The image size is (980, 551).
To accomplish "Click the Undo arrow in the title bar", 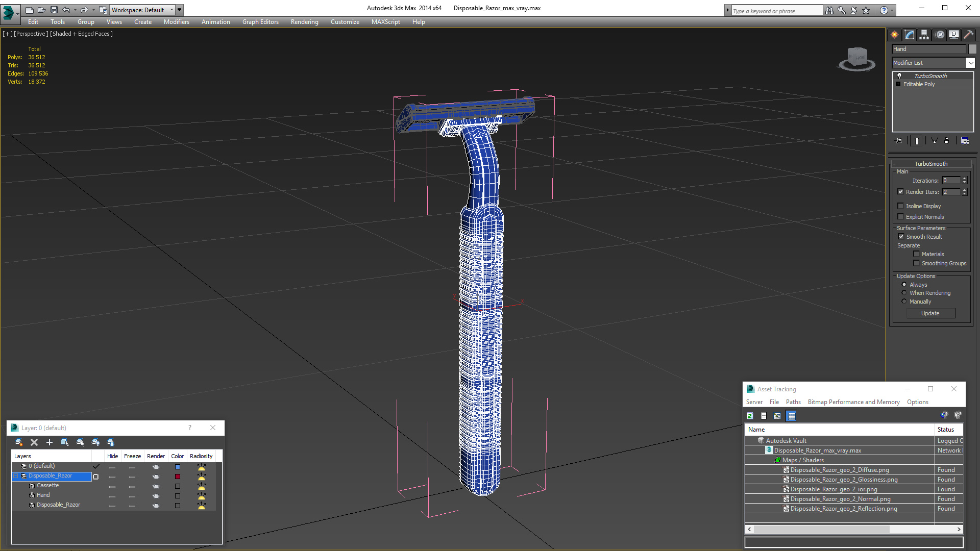I will [x=66, y=10].
